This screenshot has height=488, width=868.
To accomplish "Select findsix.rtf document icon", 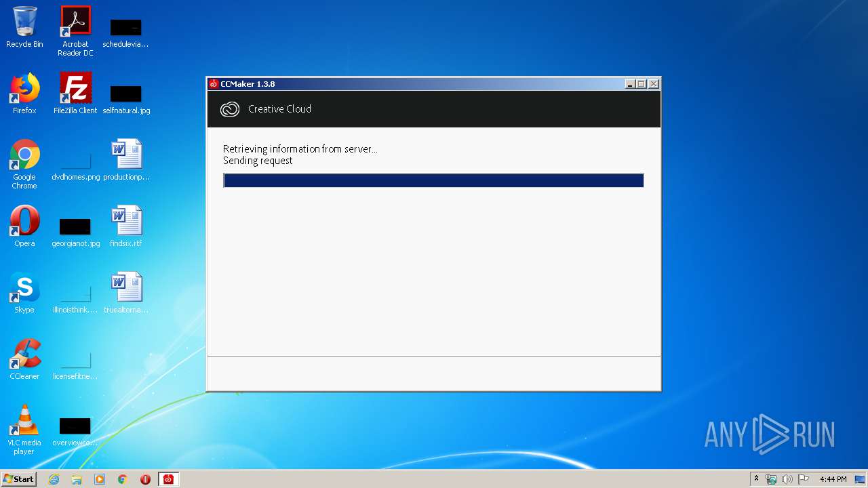I will 126,226.
